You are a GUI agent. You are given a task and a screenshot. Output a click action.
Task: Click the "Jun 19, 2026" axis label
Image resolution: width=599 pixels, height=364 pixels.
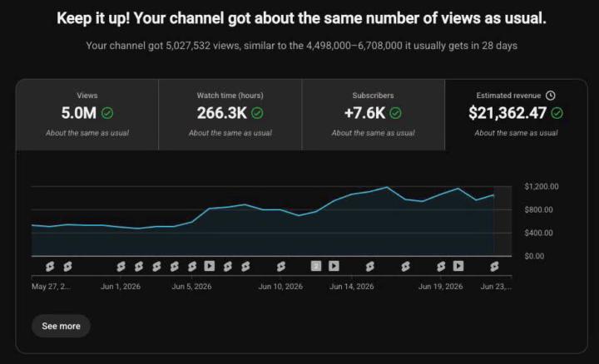[441, 287]
